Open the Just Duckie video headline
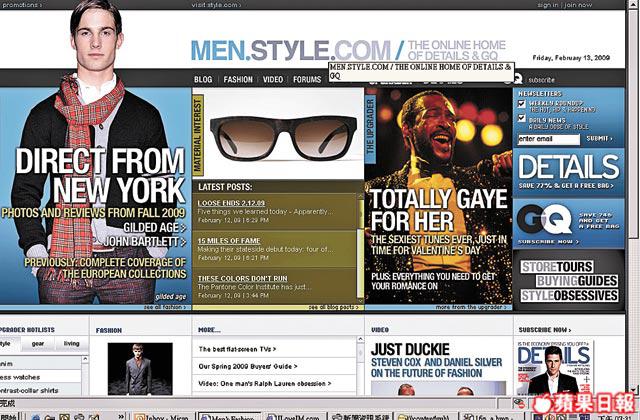The width and height of the screenshot is (640, 420). click(410, 349)
